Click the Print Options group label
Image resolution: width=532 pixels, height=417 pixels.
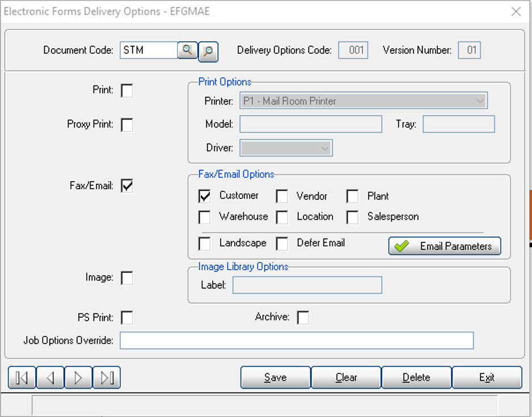pos(225,82)
